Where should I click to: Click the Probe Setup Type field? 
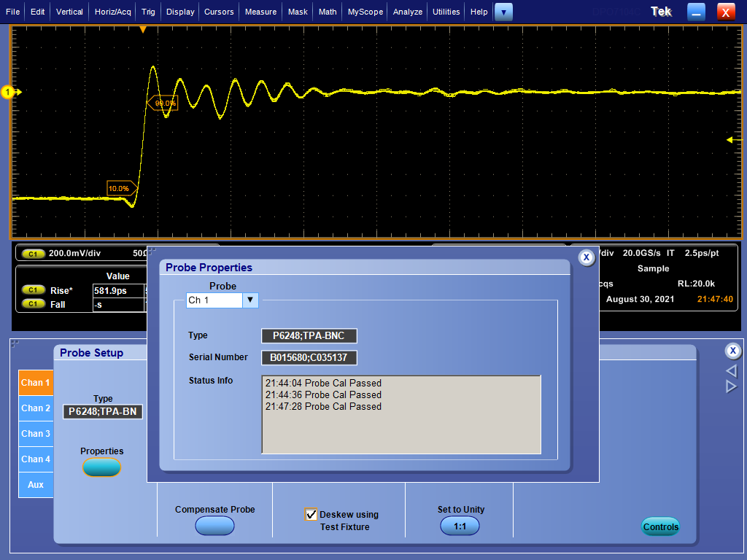coord(103,411)
